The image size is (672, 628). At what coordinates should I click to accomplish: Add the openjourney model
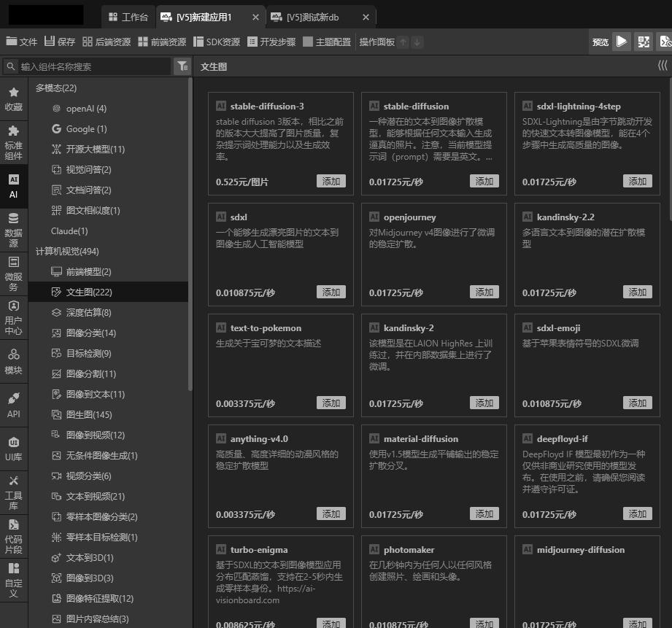[x=484, y=292]
